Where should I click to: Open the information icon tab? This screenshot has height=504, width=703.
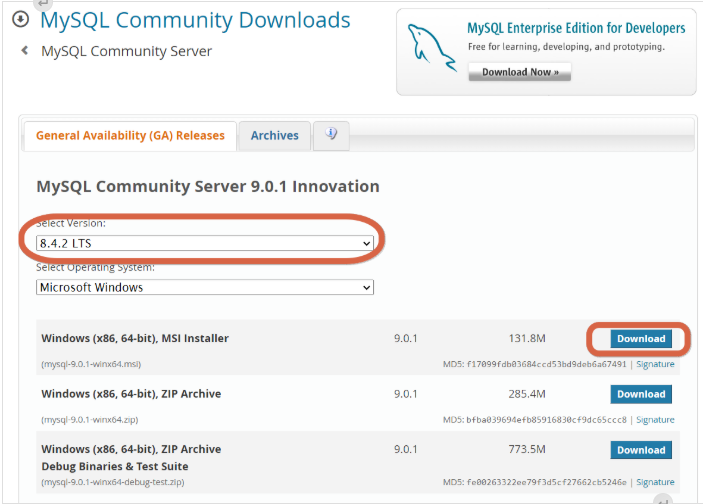[x=331, y=135]
